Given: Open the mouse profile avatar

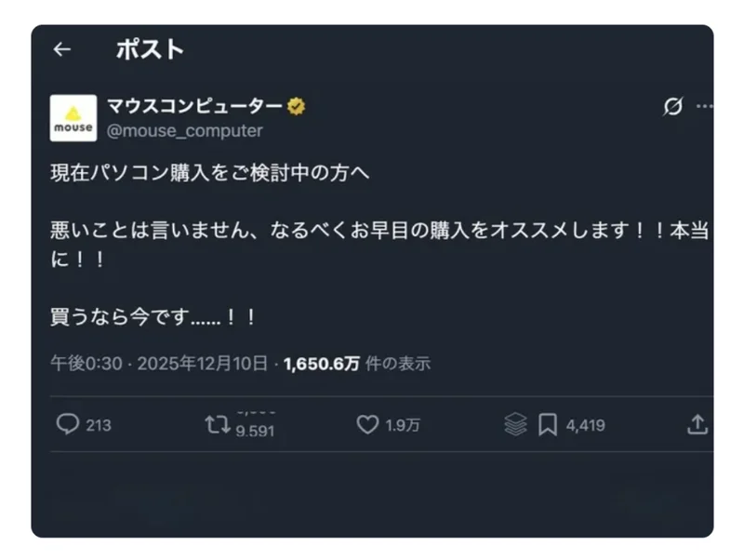Looking at the screenshot, I should point(73,118).
